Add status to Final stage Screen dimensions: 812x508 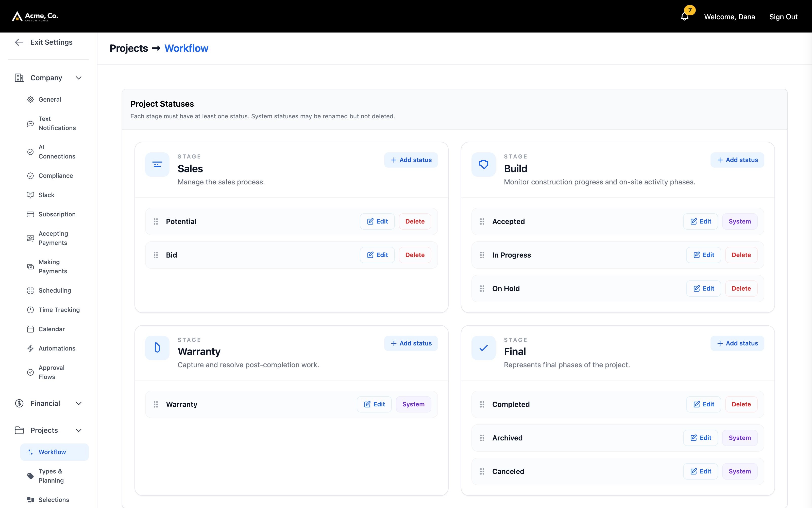pos(737,343)
